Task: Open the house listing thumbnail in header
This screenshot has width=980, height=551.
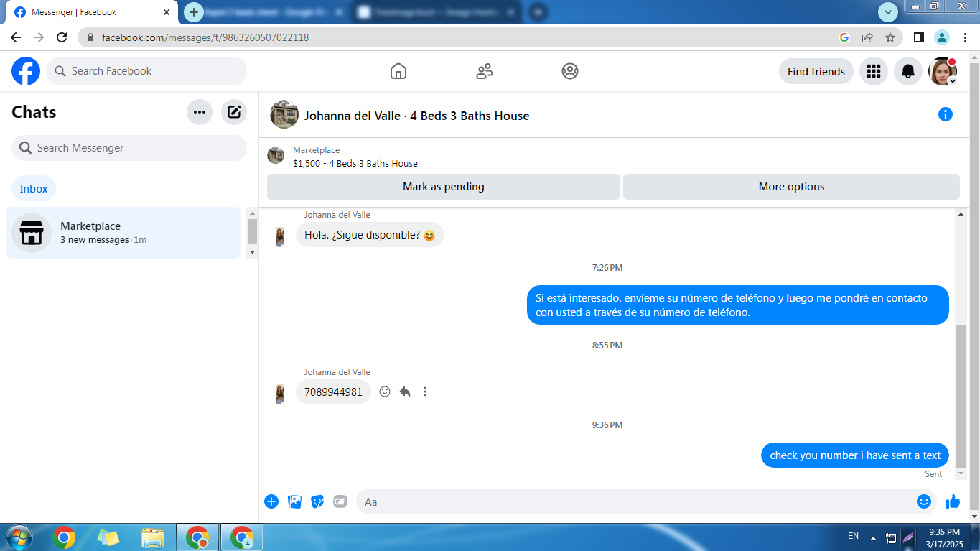Action: click(284, 114)
